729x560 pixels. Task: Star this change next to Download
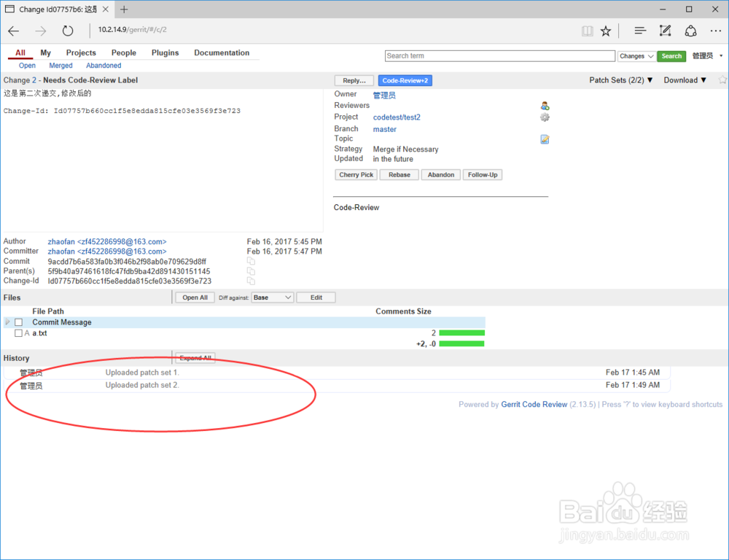(x=722, y=80)
